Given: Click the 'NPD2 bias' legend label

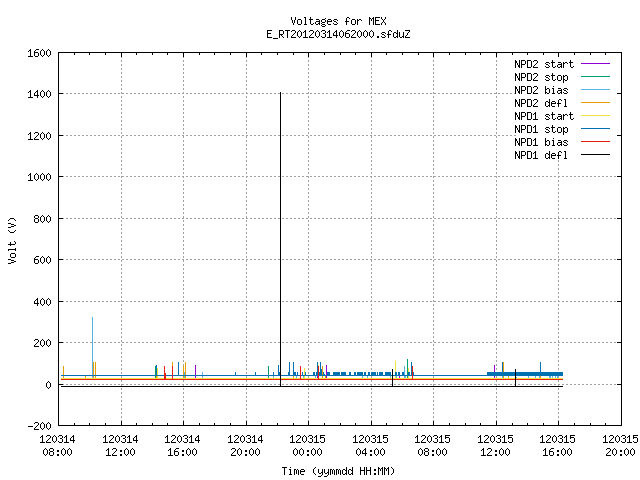Looking at the screenshot, I should point(541,90).
